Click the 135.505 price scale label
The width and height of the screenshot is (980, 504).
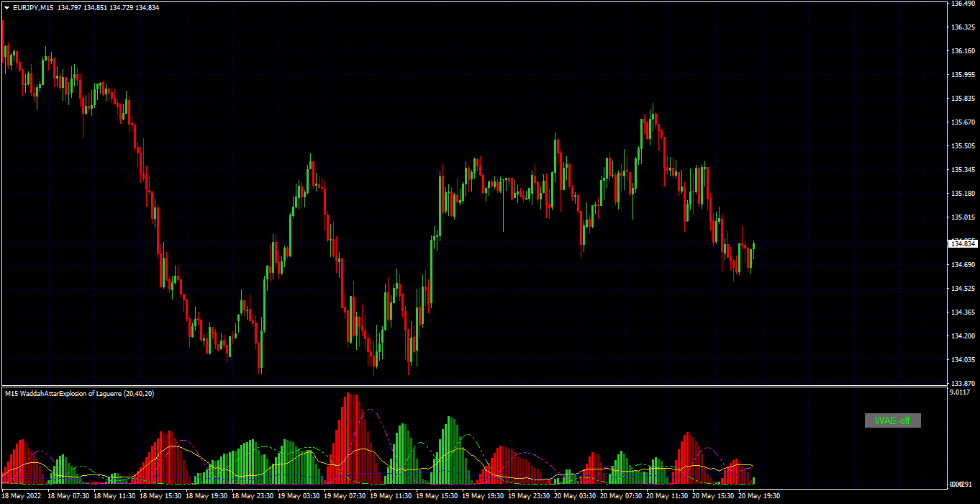click(963, 146)
